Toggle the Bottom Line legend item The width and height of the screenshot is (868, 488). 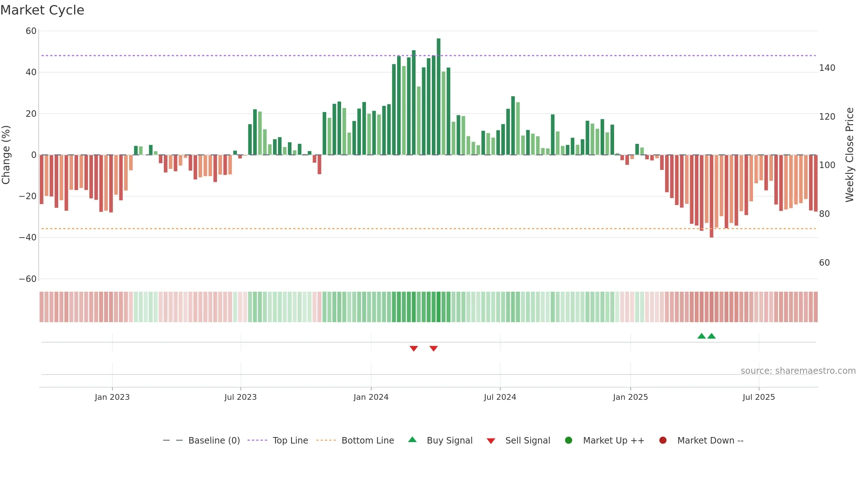355,440
